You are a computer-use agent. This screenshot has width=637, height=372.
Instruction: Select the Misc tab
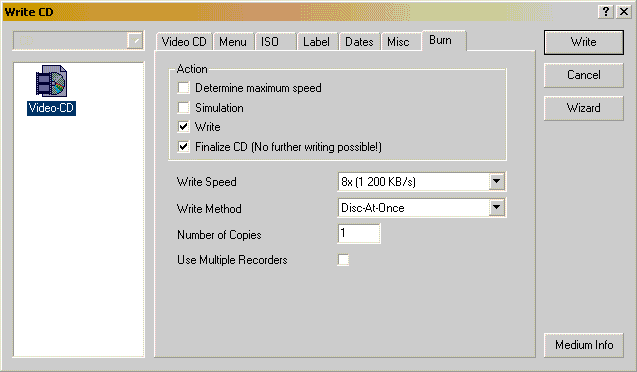(x=400, y=42)
